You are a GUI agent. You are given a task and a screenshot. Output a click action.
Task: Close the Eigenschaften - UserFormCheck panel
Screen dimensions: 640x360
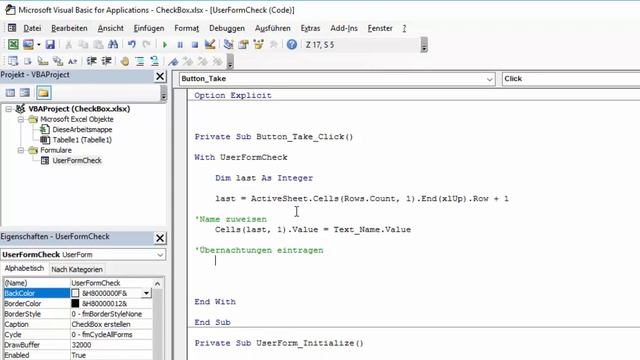[160, 238]
